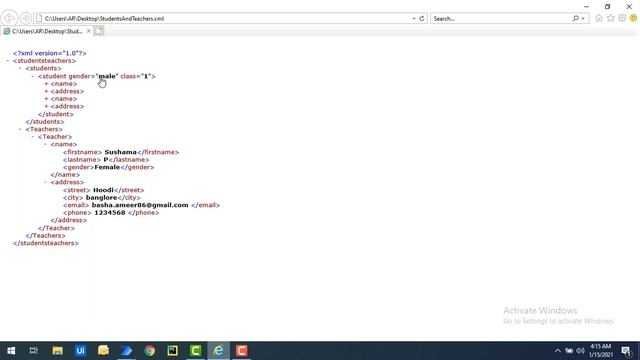The image size is (640, 360).
Task: Click the address bar file path
Action: [x=104, y=18]
